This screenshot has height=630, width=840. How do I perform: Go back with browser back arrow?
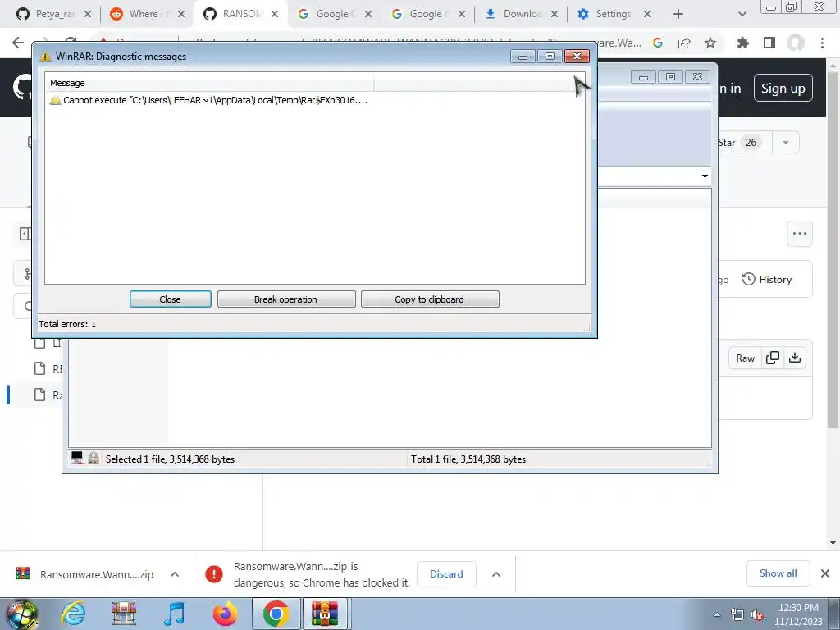[x=18, y=43]
